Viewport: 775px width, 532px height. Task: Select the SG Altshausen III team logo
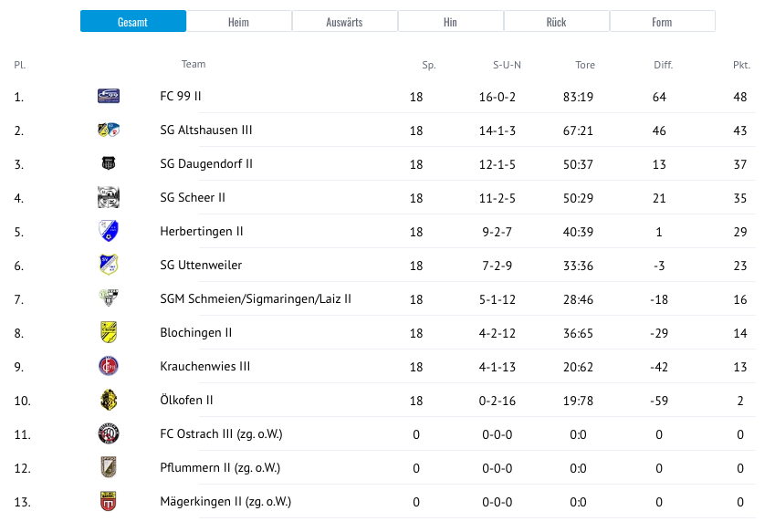(108, 130)
